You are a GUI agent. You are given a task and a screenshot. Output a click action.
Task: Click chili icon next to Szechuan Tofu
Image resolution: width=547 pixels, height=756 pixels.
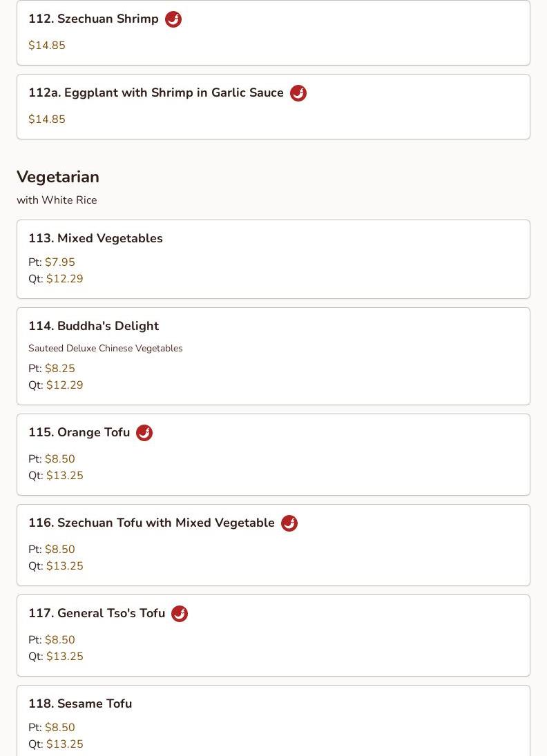pyautogui.click(x=289, y=523)
